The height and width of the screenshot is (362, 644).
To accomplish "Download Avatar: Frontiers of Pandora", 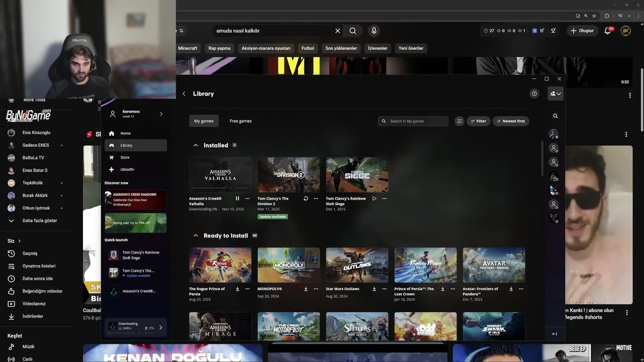I will (511, 289).
